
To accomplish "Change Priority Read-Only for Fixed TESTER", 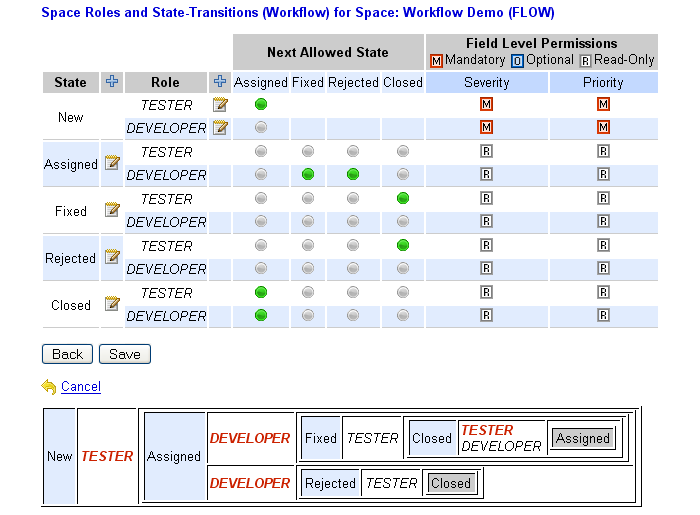I will coord(603,198).
